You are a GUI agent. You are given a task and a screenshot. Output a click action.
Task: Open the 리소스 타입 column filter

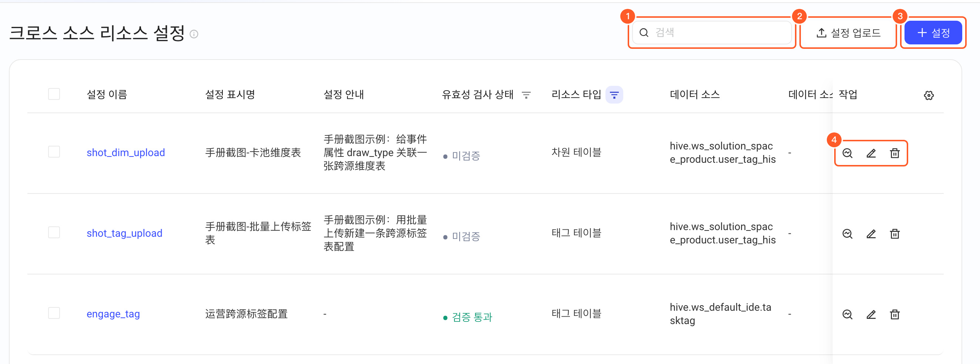pos(614,95)
